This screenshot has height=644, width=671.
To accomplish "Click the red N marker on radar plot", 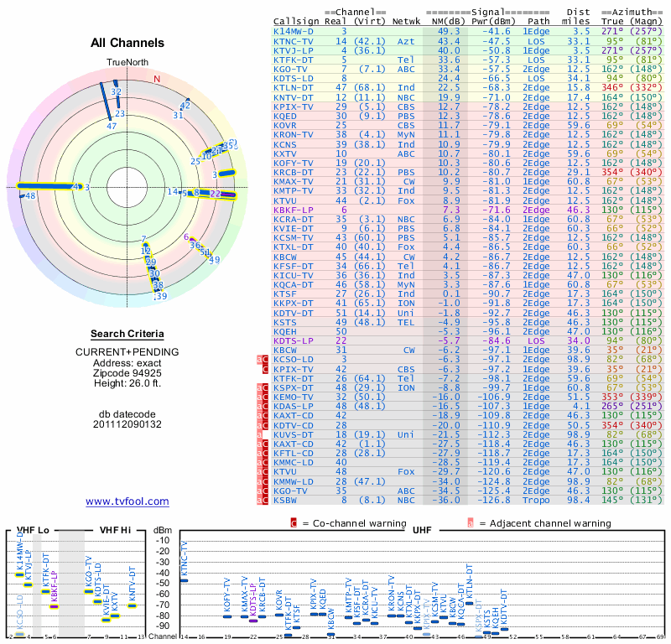I will coord(157,79).
